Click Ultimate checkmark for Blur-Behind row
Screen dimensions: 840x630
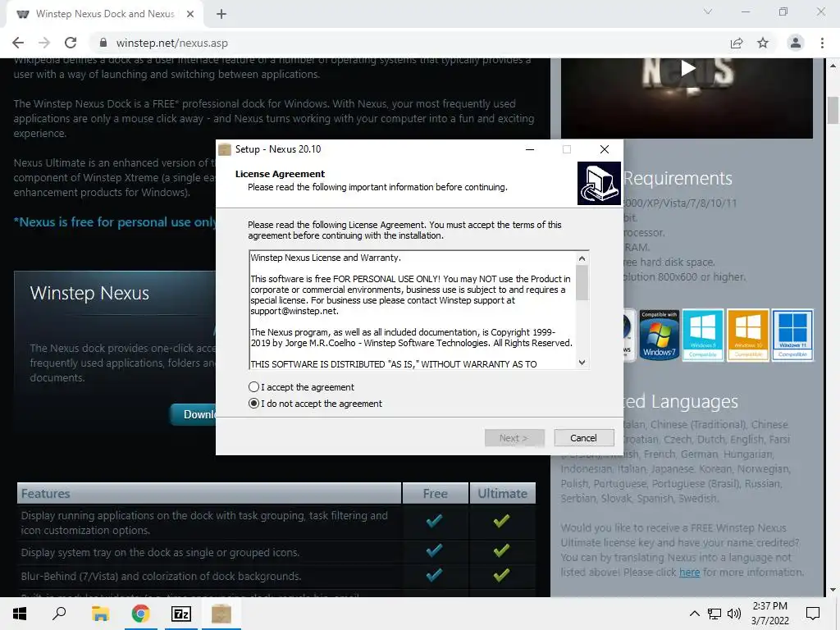coord(501,575)
